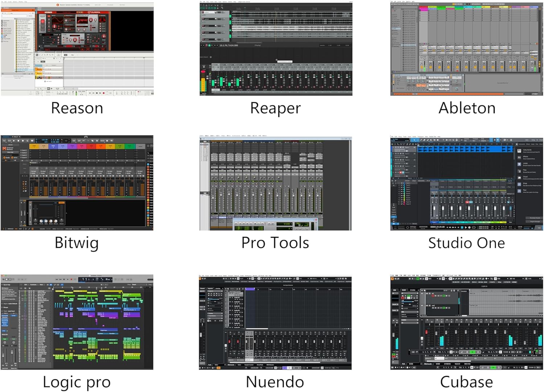544x392 pixels.
Task: Open a 'No Input' routing dropdown in Bitwig's mixer
Action: (x=33, y=171)
